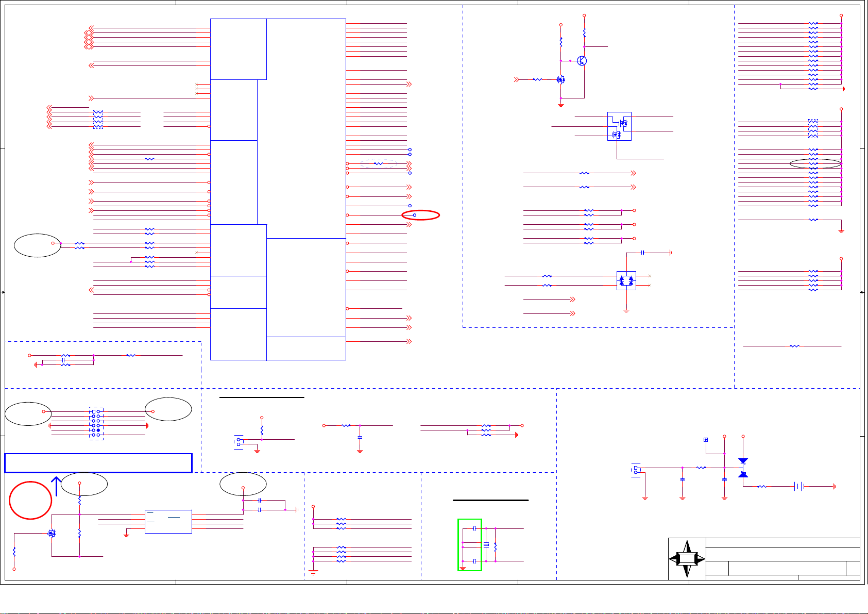Viewport: 868px width, 614px height.
Task: Click the RC filter capacitor to ground
Action: (360, 437)
